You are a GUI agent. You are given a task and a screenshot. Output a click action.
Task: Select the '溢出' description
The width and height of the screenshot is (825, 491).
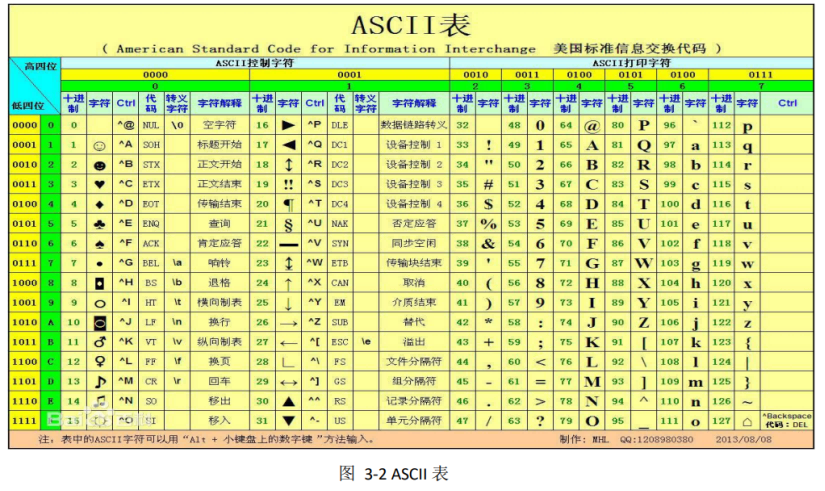414,342
